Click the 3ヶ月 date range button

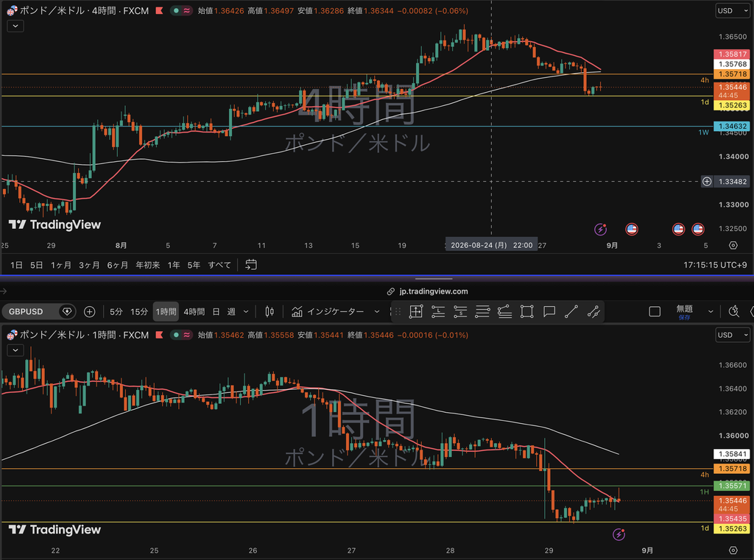pos(89,265)
